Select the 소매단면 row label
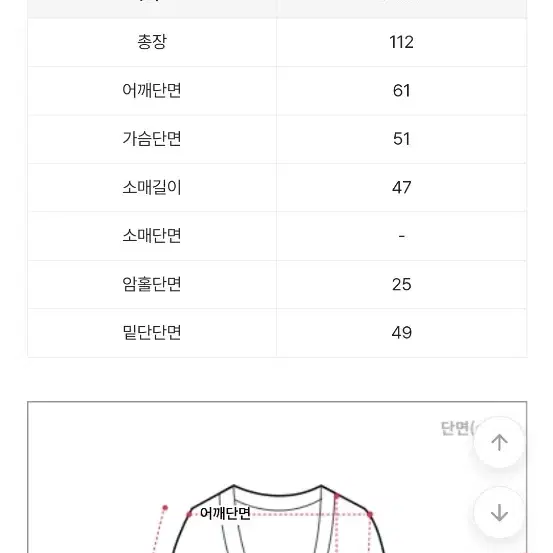This screenshot has width=553, height=553. pyautogui.click(x=152, y=236)
